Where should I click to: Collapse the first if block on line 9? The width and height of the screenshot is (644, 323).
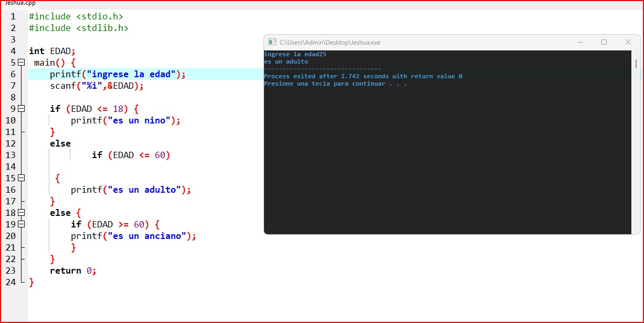point(22,109)
